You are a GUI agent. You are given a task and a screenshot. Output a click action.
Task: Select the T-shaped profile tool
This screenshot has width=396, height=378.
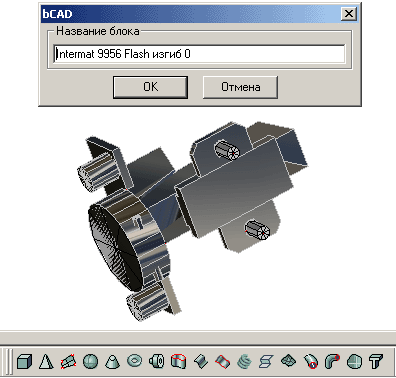pyautogui.click(x=376, y=361)
